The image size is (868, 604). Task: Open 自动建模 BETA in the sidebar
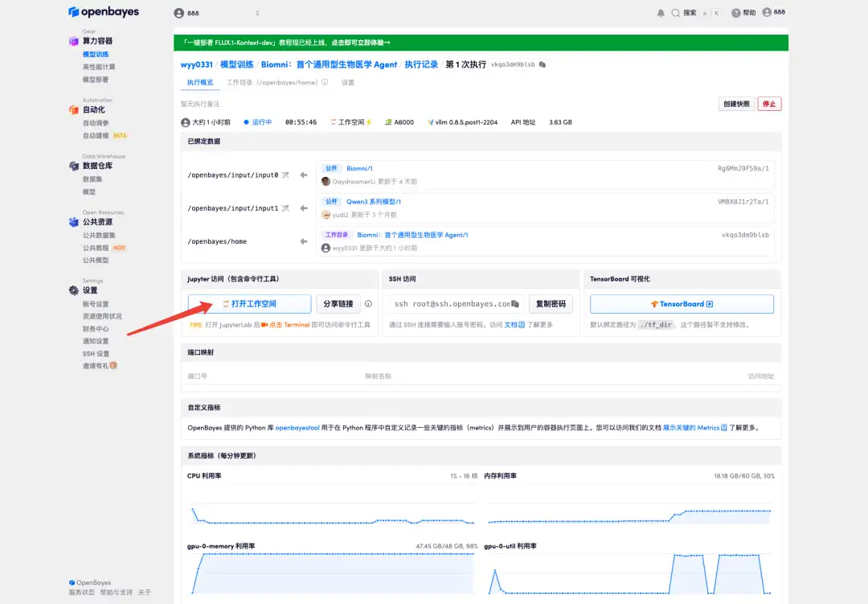coord(104,136)
